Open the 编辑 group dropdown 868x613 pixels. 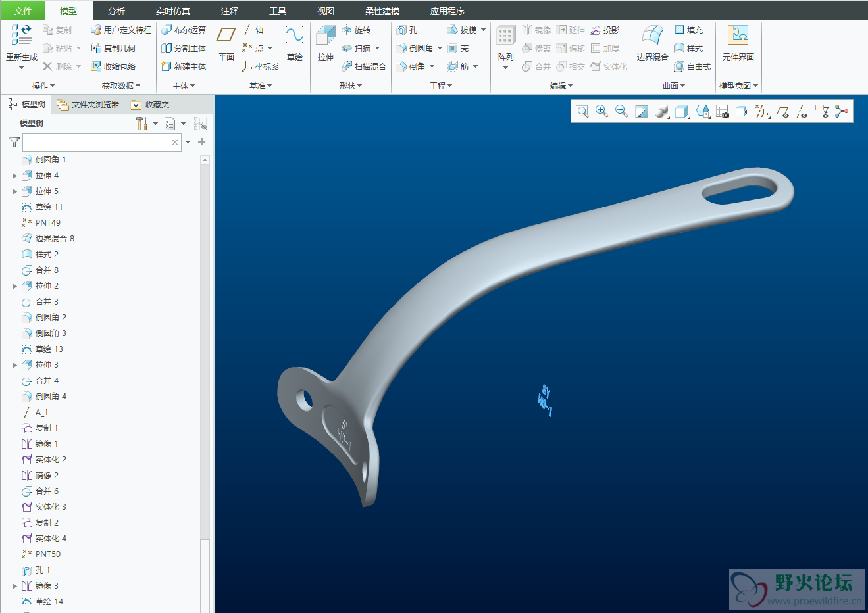click(x=561, y=86)
